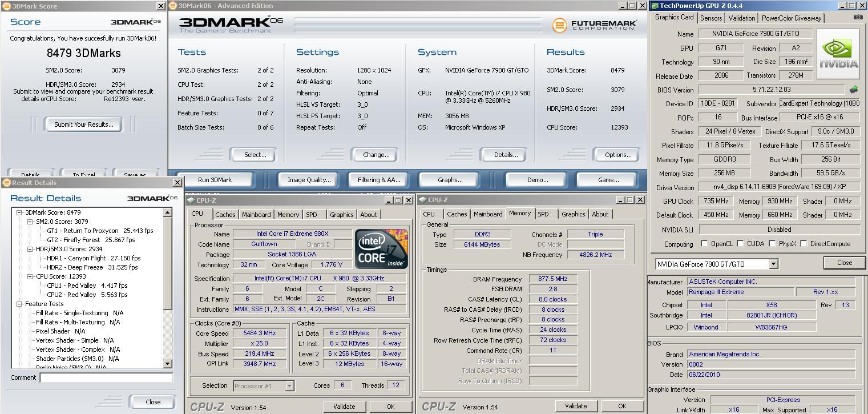Click the BIOS Version 5.71.22.12.03 field

[x=771, y=90]
